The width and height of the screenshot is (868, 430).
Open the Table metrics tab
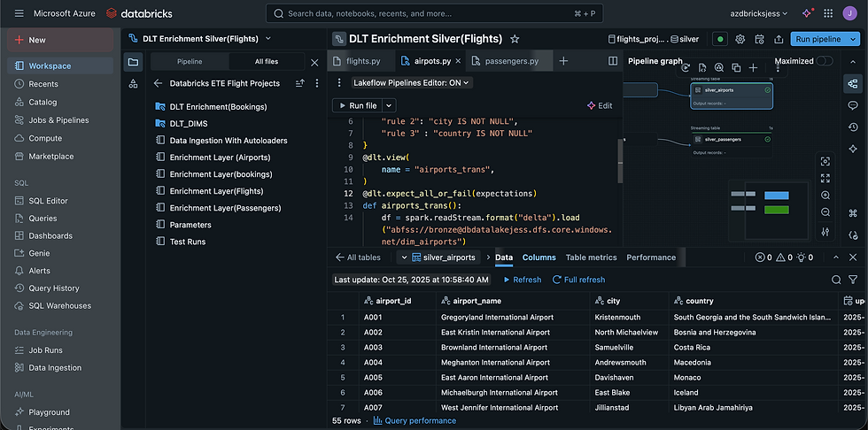pyautogui.click(x=591, y=257)
